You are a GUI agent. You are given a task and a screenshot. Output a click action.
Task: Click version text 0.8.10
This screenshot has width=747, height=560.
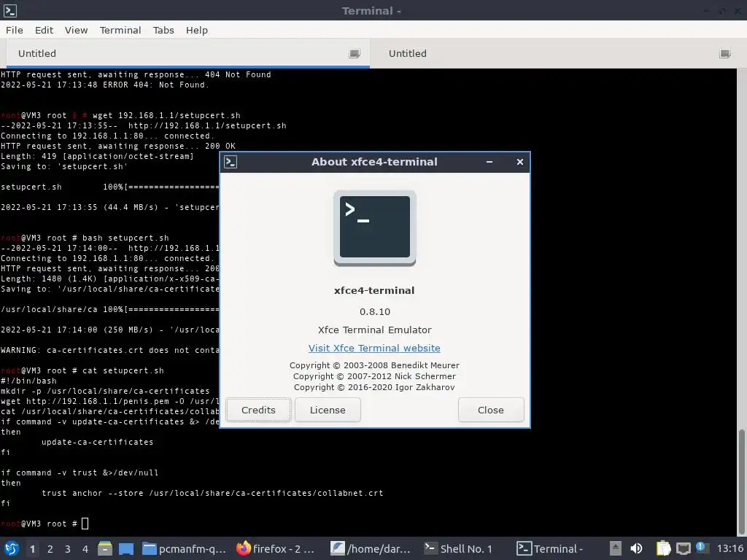374,311
